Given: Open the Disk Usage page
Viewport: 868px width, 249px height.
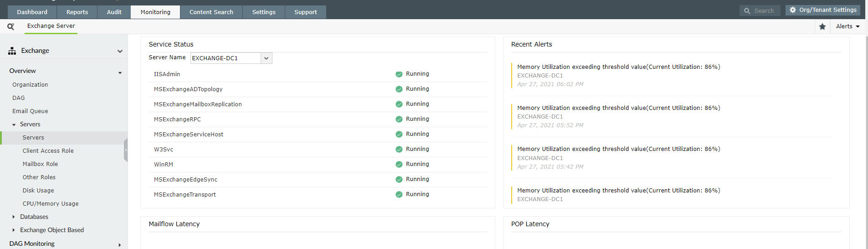Looking at the screenshot, I should click(x=38, y=191).
